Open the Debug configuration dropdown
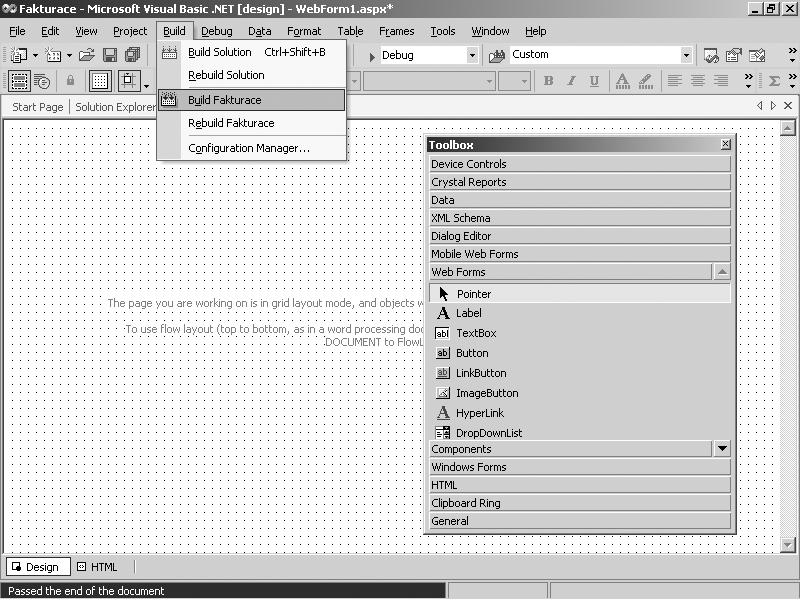The width and height of the screenshot is (800, 600). (472, 55)
